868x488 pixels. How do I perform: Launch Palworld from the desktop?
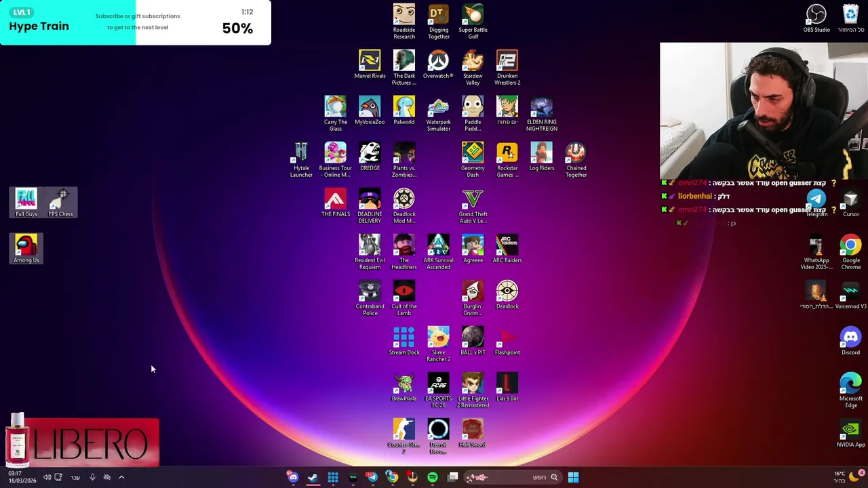[404, 110]
